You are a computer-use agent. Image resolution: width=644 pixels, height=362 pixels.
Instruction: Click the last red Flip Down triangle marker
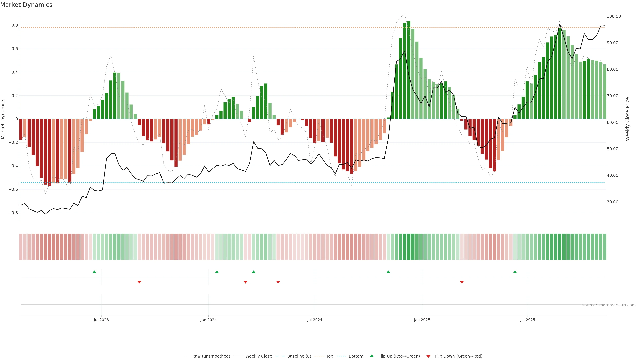pos(462,282)
